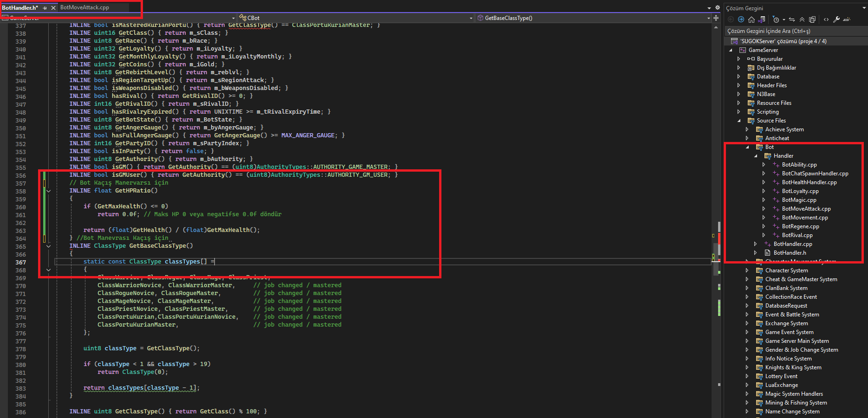Screen dimensions: 868x418
Task: Click the Character System folder icon
Action: pos(759,270)
